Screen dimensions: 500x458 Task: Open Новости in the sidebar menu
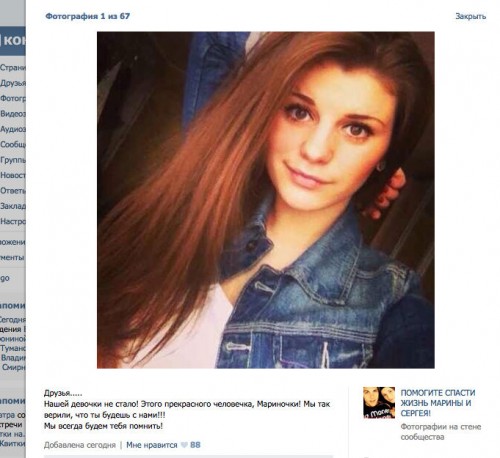(x=13, y=175)
